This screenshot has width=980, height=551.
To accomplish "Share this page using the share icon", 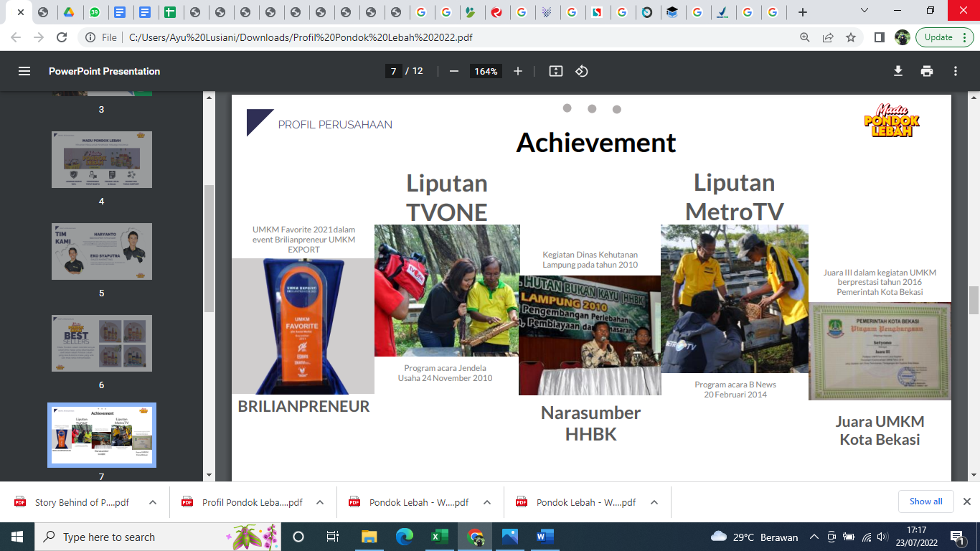I will click(828, 37).
